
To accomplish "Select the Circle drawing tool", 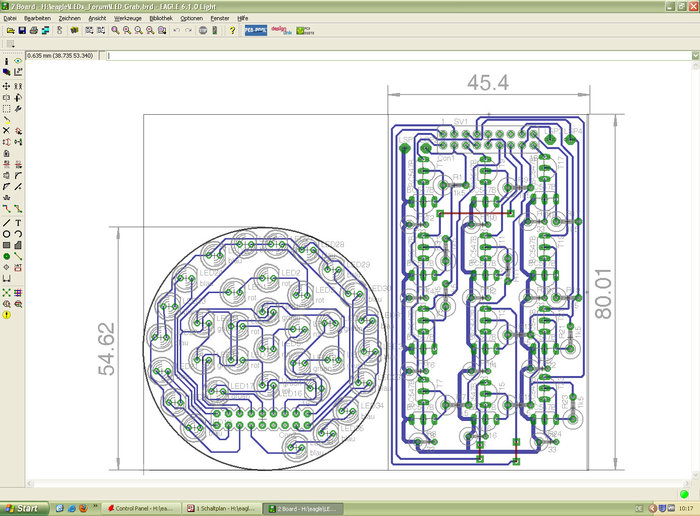I will pos(7,233).
